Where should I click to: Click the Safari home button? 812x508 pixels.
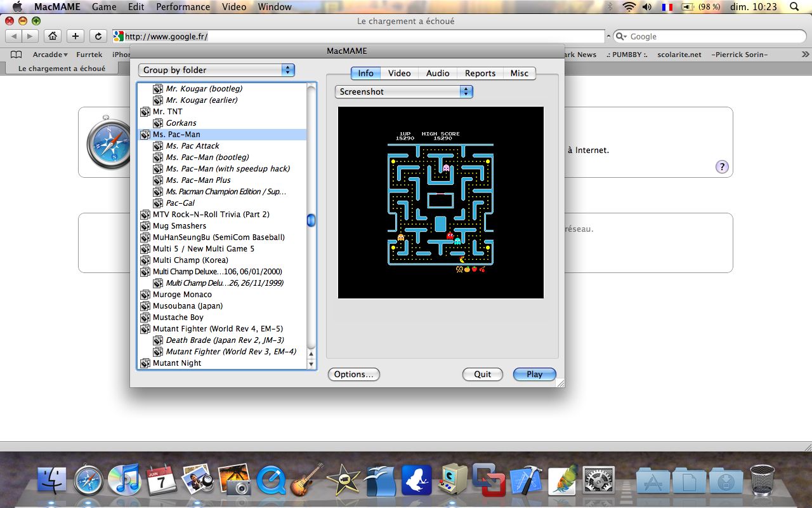click(53, 36)
